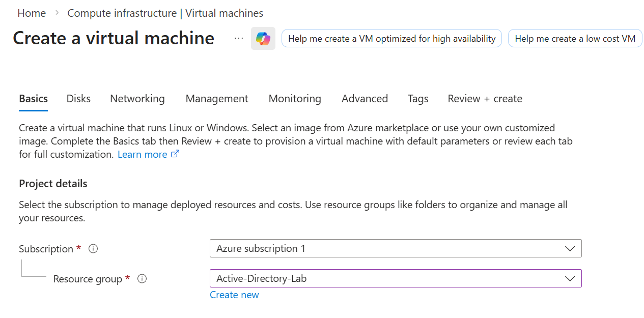Image resolution: width=644 pixels, height=318 pixels.
Task: Open the Review + create tab
Action: [x=485, y=99]
